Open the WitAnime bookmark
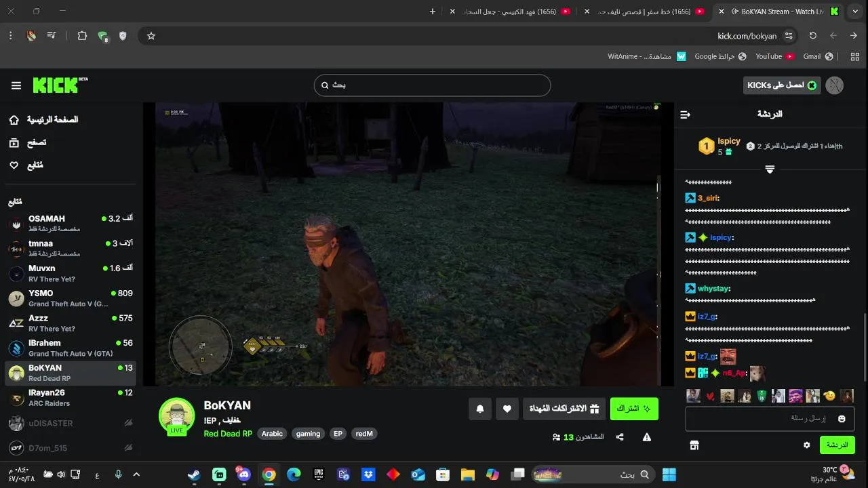 pos(647,56)
